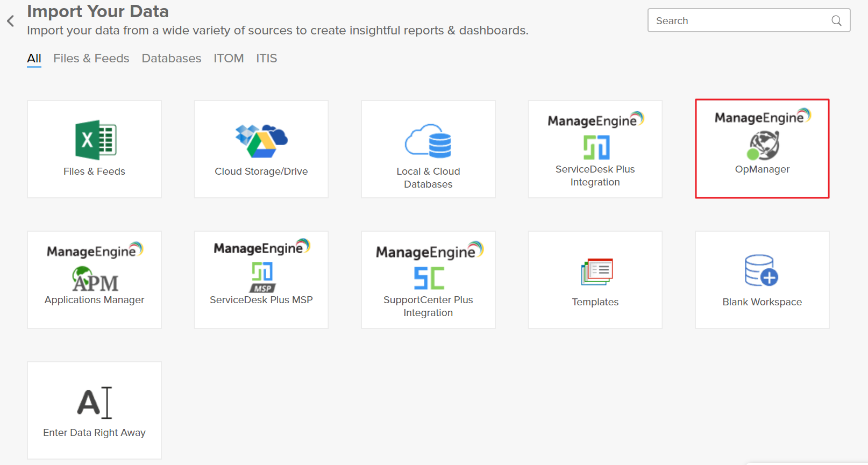Open the Templates label
Screen dimensions: 868x465
point(595,302)
